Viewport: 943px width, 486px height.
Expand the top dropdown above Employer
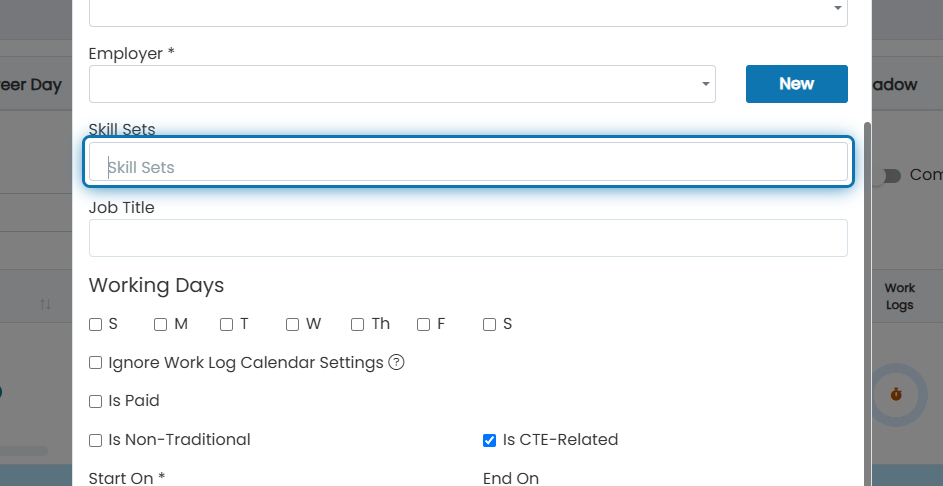point(468,9)
